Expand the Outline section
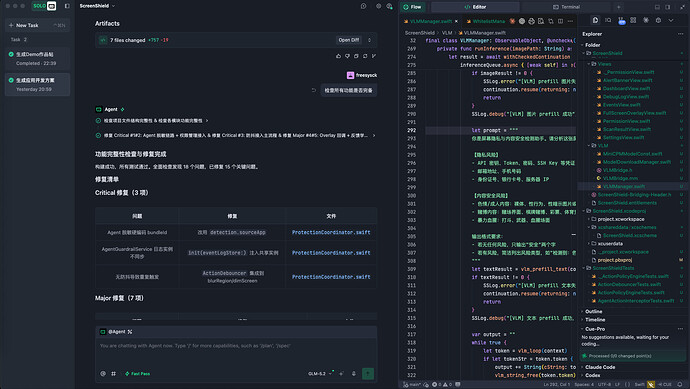 click(593, 312)
